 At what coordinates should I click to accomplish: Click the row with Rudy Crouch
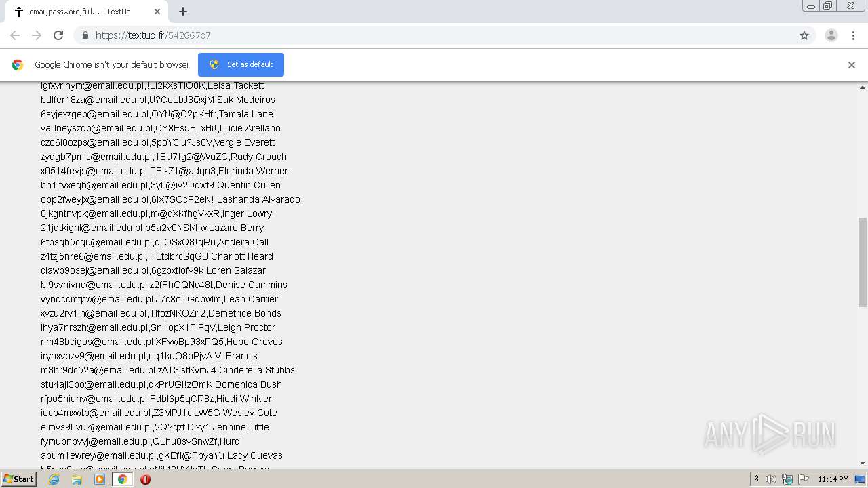pos(163,157)
